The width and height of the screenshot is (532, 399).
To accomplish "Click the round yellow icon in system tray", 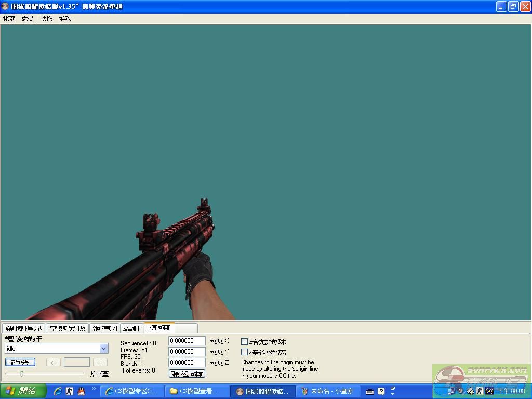I will (489, 391).
